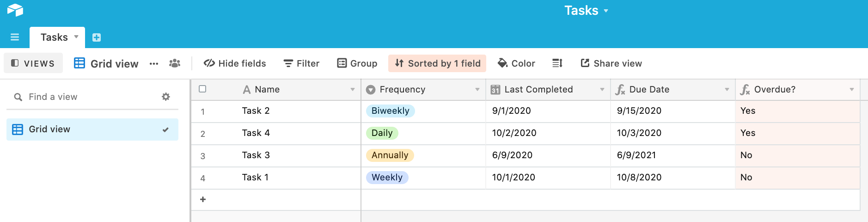The height and width of the screenshot is (222, 868).
Task: Add a new row with plus
Action: point(202,199)
